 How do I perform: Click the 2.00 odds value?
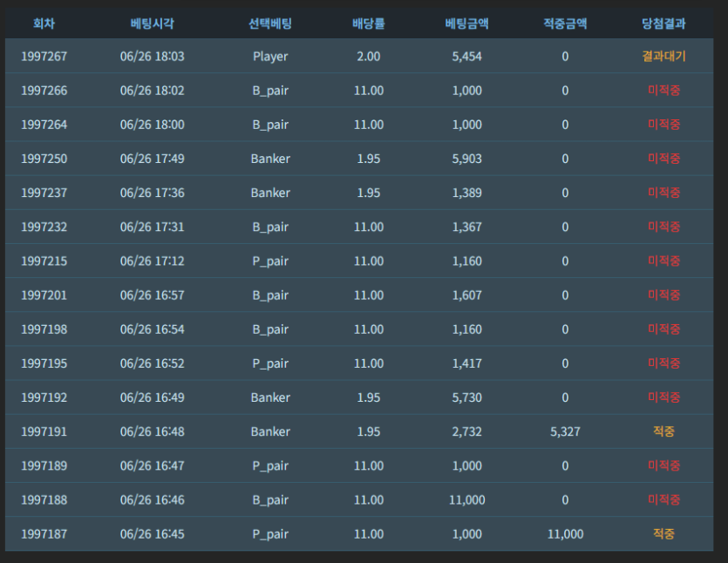[368, 56]
